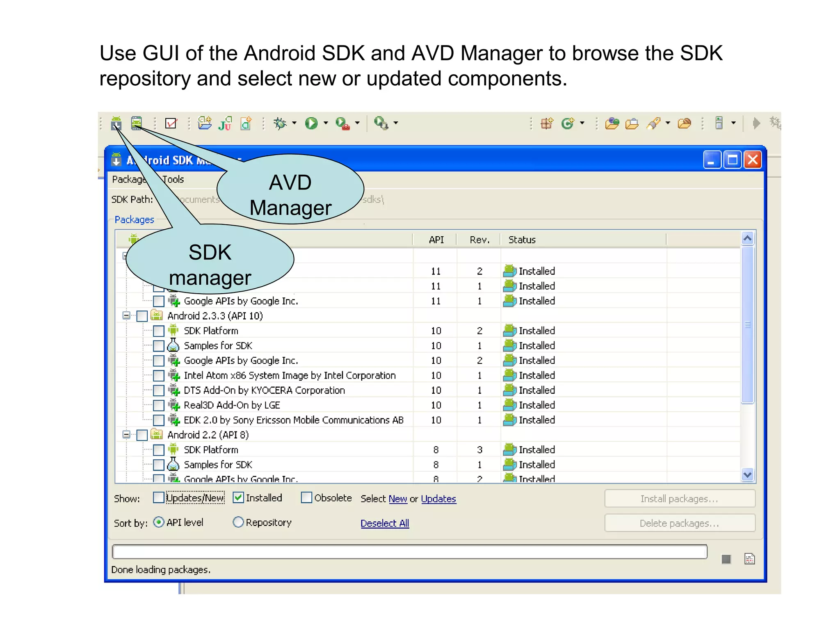Enable the Obsolete show filter
This screenshot has width=840, height=630.
306,498
